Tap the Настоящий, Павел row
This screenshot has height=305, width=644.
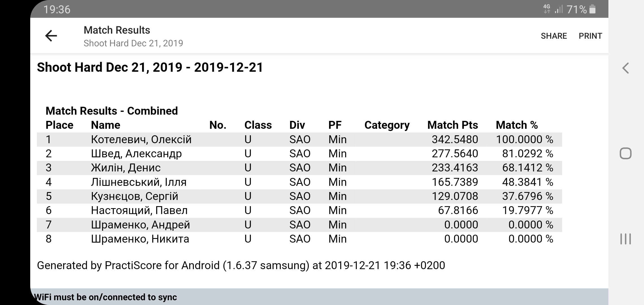(x=139, y=210)
